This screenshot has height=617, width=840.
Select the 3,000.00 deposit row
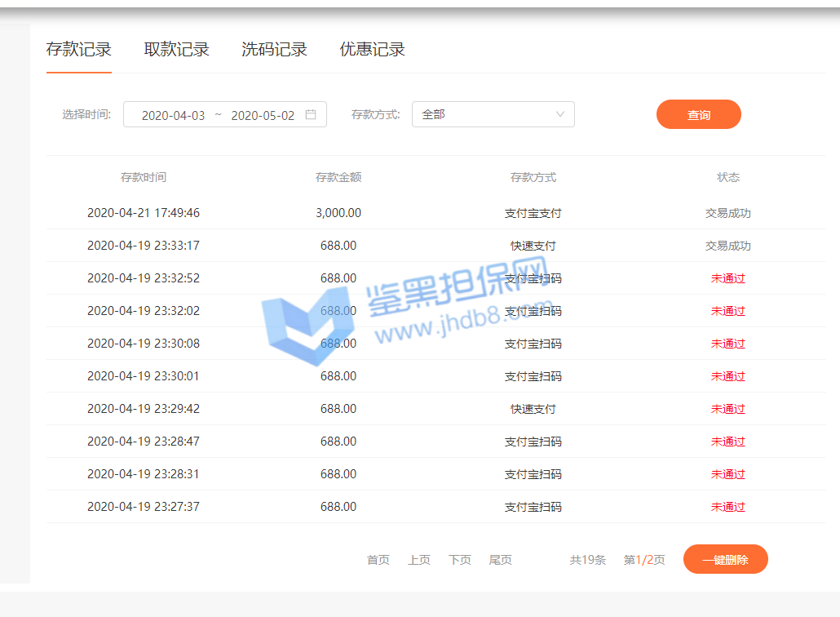pyautogui.click(x=338, y=213)
